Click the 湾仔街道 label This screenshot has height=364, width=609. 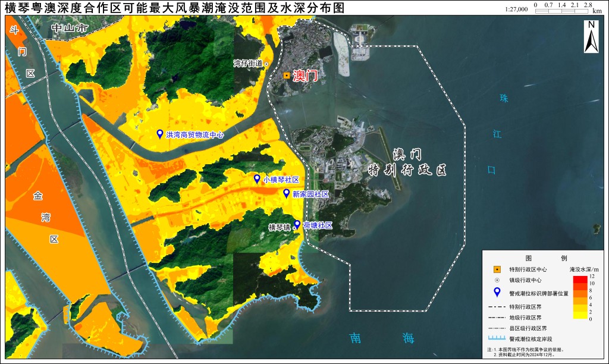click(248, 63)
